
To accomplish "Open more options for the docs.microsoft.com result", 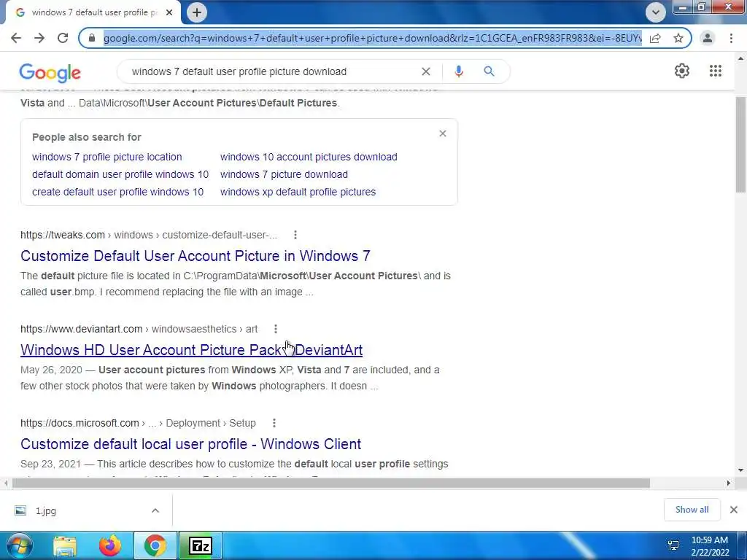I will click(274, 423).
